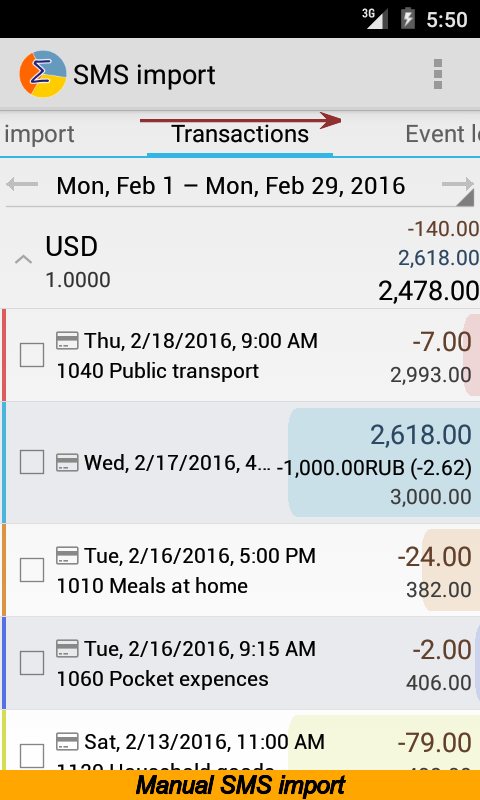480x800 pixels.
Task: Open the Feb 2016 date range selector
Action: [231, 186]
